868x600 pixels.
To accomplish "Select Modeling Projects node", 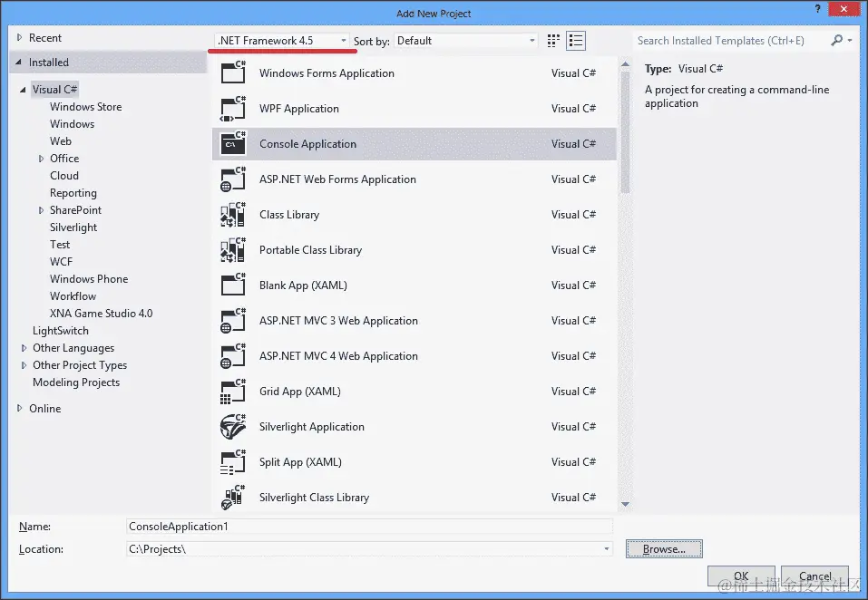I will 76,382.
